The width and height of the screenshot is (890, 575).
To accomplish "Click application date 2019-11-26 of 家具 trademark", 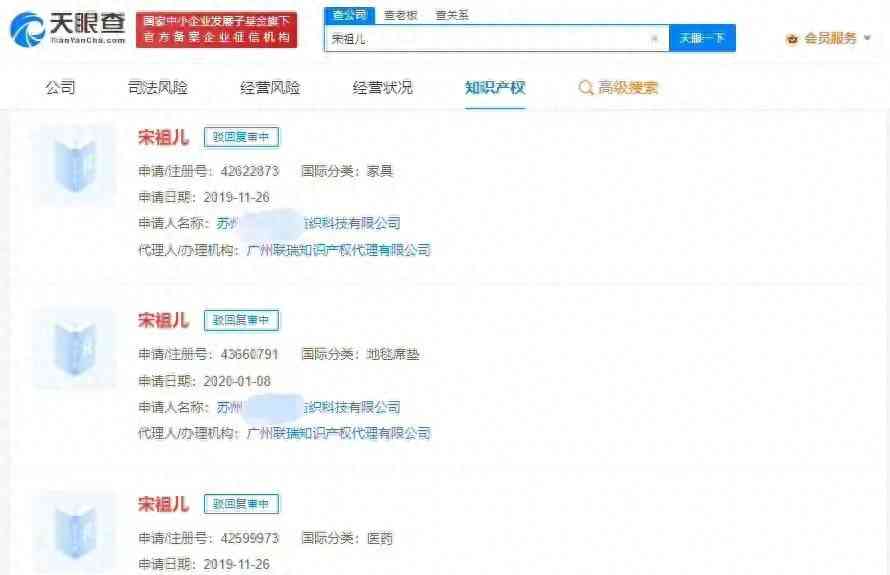I will point(236,197).
